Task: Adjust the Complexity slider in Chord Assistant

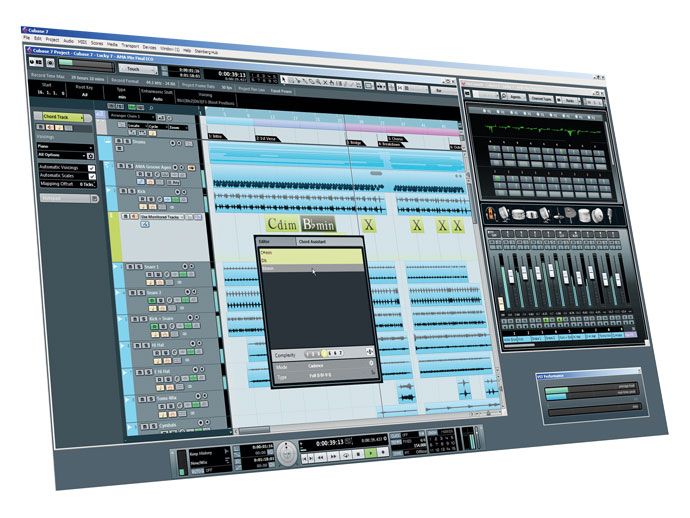Action: (324, 353)
